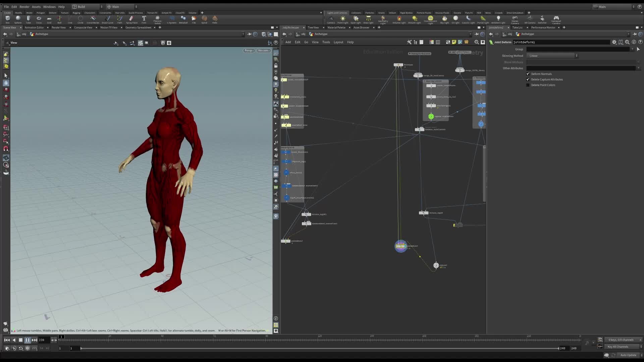Switch to the Rigid Bodies shelf tab
The height and width of the screenshot is (362, 644).
click(407, 13)
